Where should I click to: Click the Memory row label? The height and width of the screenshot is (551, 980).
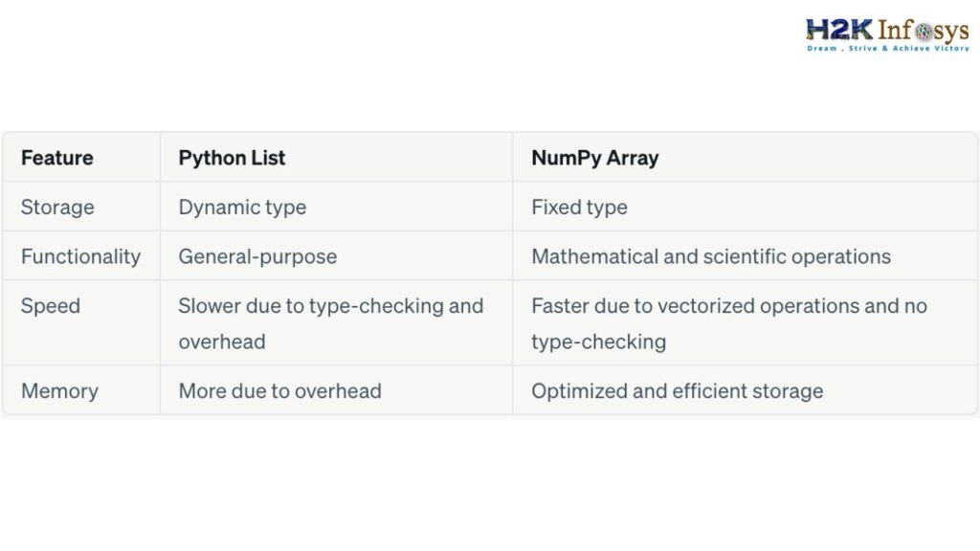[59, 390]
